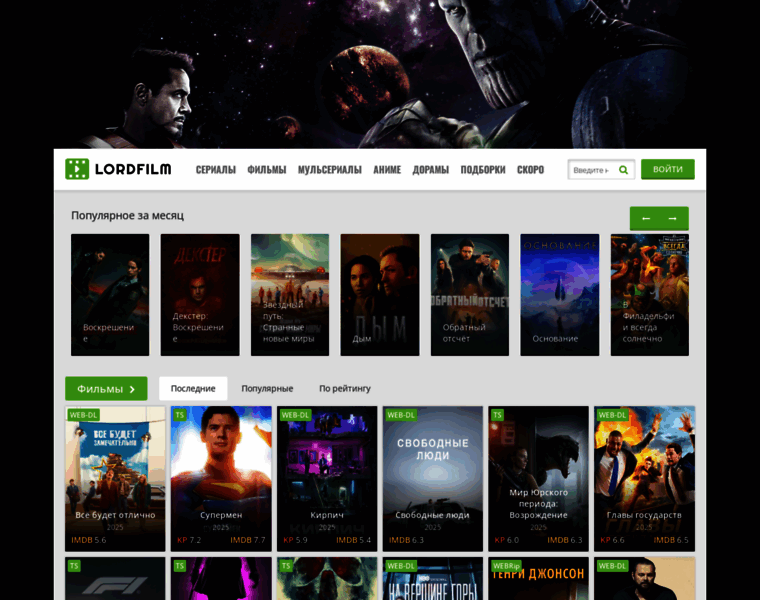Image resolution: width=760 pixels, height=600 pixels.
Task: Click WEB-DL badge on Все будет отлично
Action: click(x=83, y=415)
